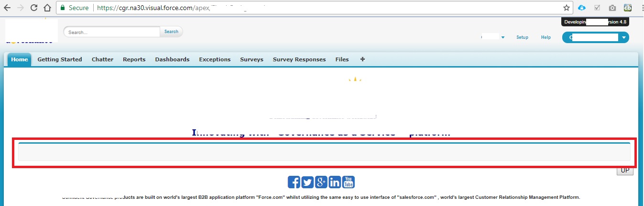This screenshot has width=644, height=206.
Task: Focus the Search input field
Action: tap(112, 32)
